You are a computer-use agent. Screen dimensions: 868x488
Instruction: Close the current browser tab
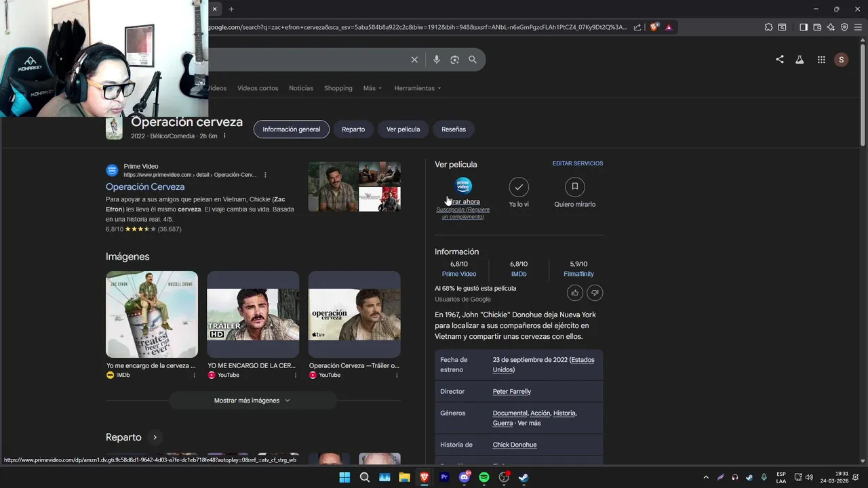point(214,9)
